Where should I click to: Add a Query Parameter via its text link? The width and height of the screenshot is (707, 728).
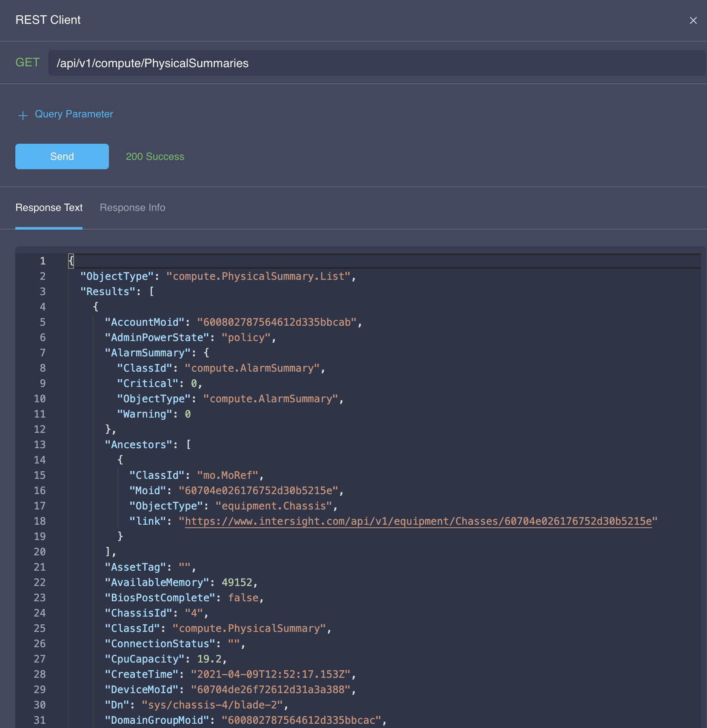coord(74,114)
